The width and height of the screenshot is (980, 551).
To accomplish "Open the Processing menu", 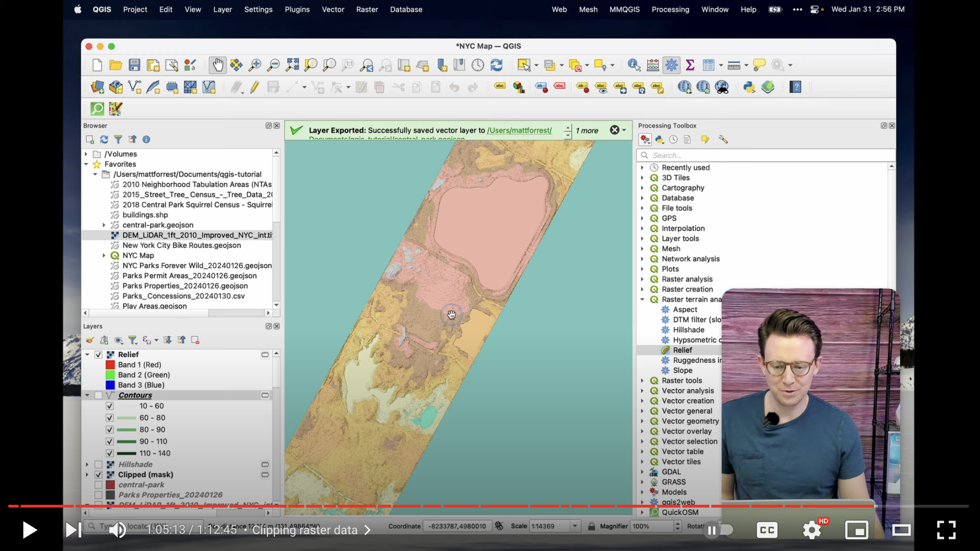I will coord(670,9).
